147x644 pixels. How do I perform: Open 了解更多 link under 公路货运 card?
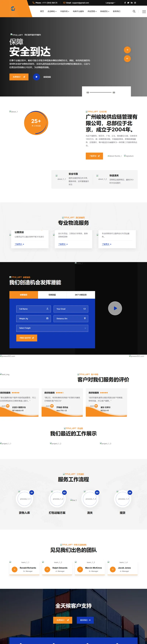pos(19,244)
